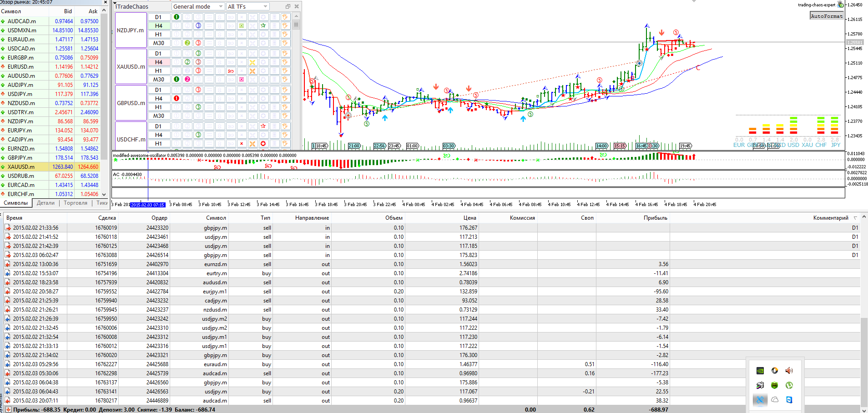Image resolution: width=868 pixels, height=413 pixels.
Task: Click the 1.25581 current price label
Action: pyautogui.click(x=854, y=42)
